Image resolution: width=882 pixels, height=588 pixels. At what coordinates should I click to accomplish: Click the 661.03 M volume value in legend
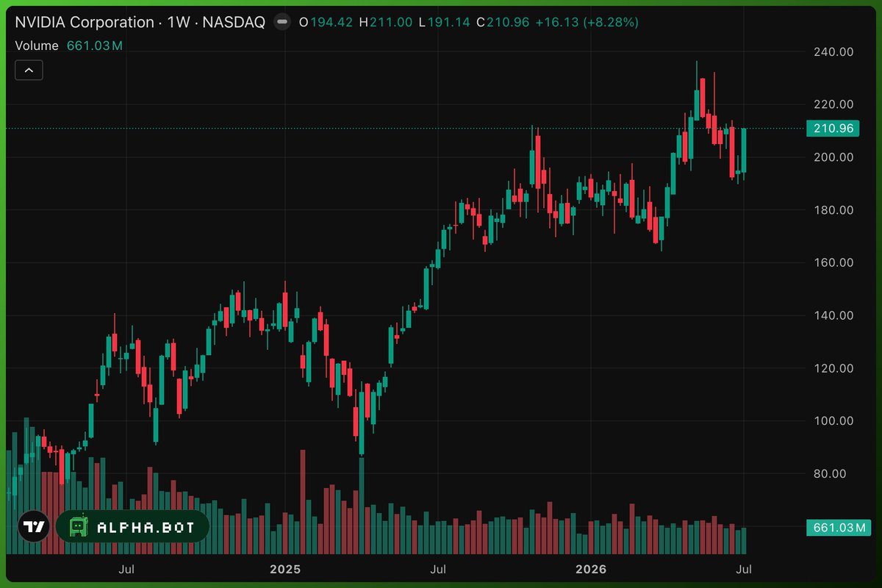[x=94, y=46]
